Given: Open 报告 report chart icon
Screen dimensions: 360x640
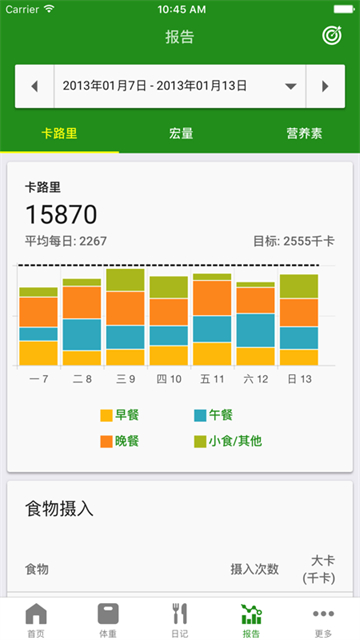Looking at the screenshot, I should 252,614.
